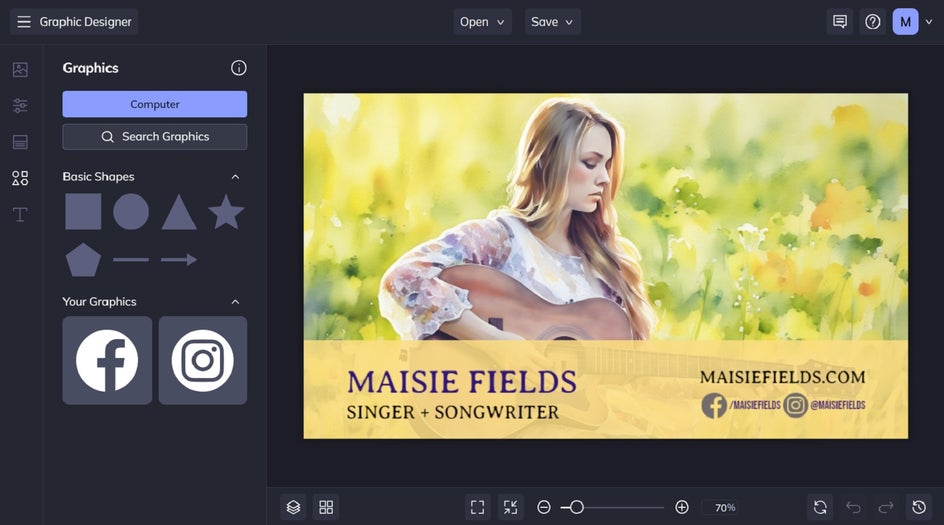944x525 pixels.
Task: Open the grid view icon
Action: 326,507
